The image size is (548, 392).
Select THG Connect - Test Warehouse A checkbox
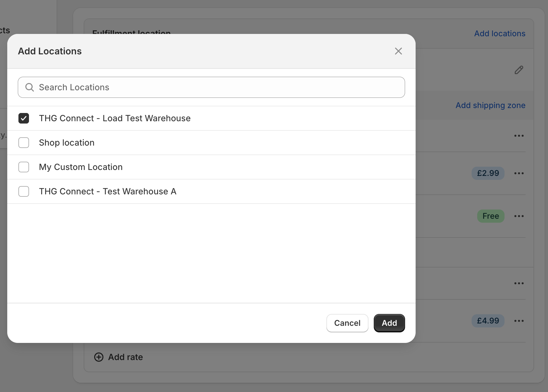24,191
